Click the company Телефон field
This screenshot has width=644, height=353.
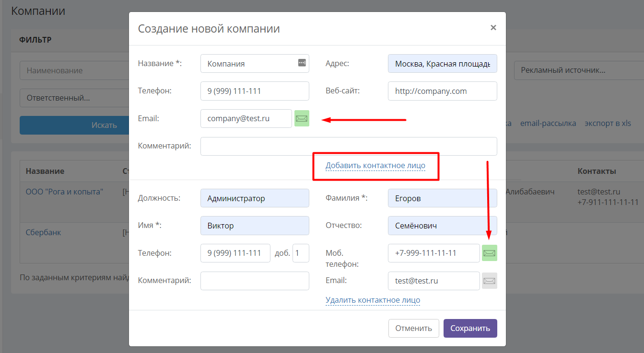(x=255, y=91)
